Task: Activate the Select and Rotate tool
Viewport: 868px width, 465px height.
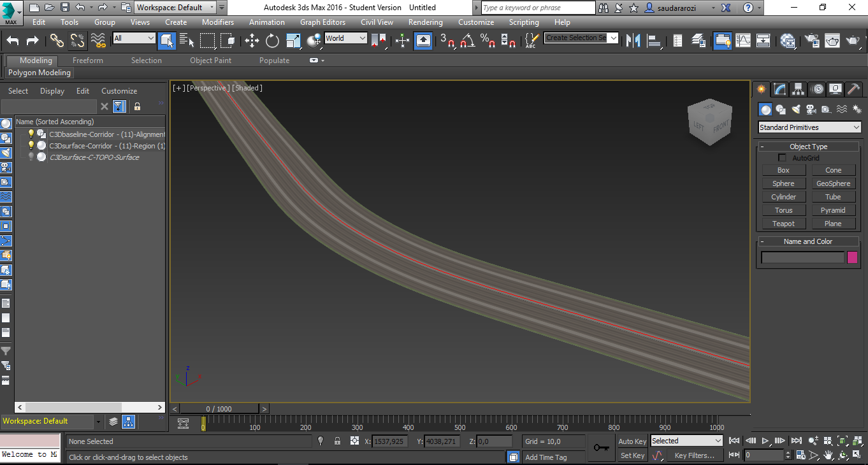Action: [x=273, y=40]
